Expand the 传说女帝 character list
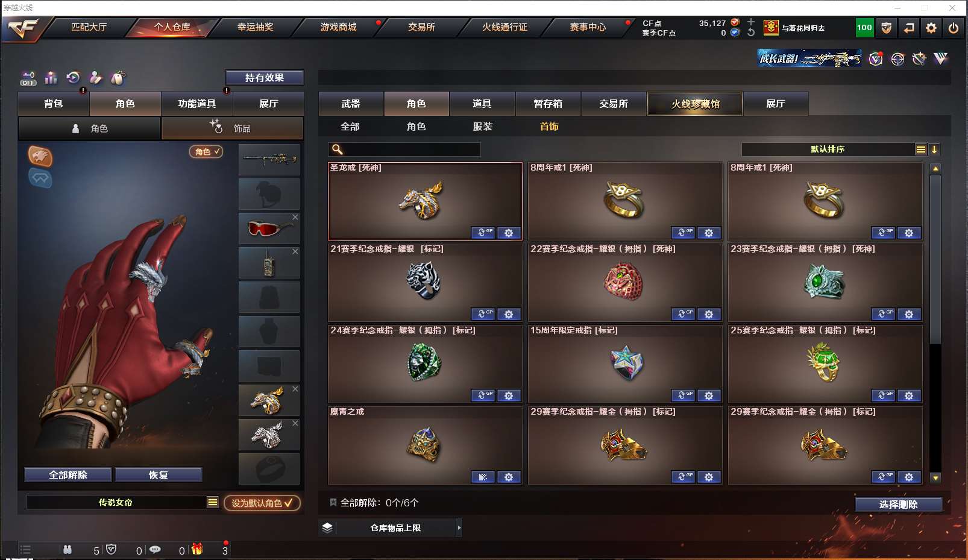This screenshot has width=968, height=560. coord(213,502)
